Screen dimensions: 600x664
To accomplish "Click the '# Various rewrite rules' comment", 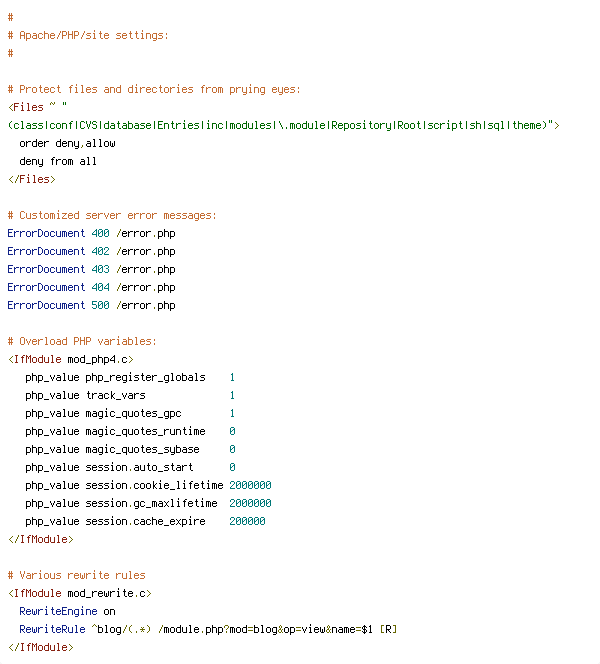I will (x=77, y=575).
